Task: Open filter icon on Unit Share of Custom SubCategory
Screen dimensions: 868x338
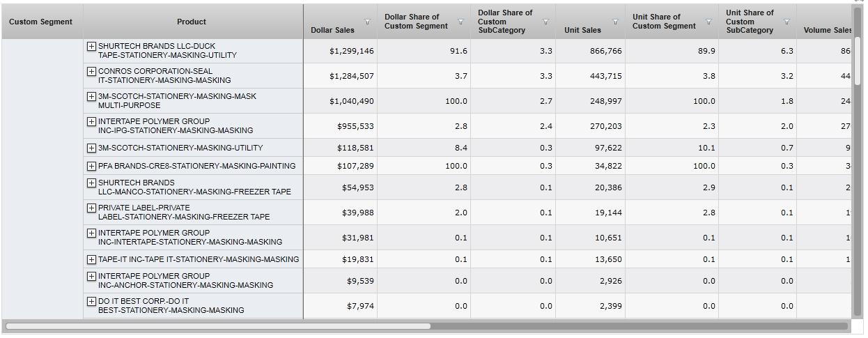Action: [x=786, y=22]
